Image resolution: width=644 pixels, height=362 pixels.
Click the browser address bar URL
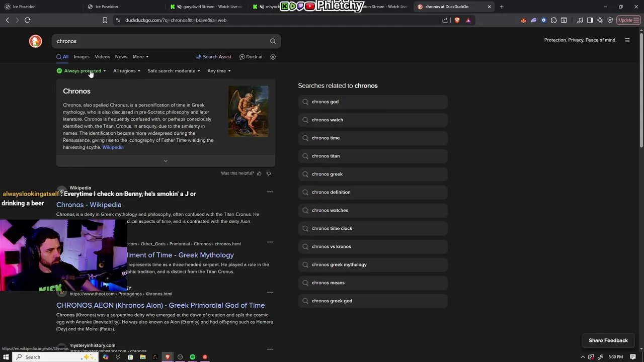pyautogui.click(x=176, y=20)
